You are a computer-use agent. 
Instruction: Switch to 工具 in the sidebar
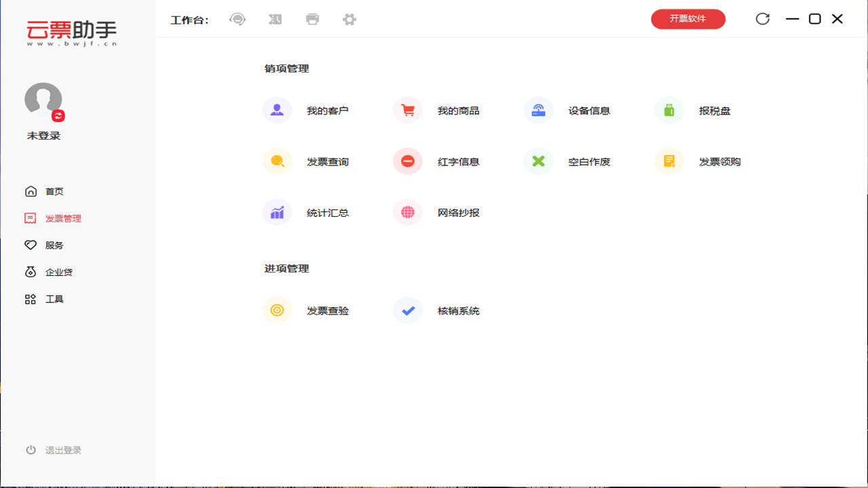tap(54, 298)
